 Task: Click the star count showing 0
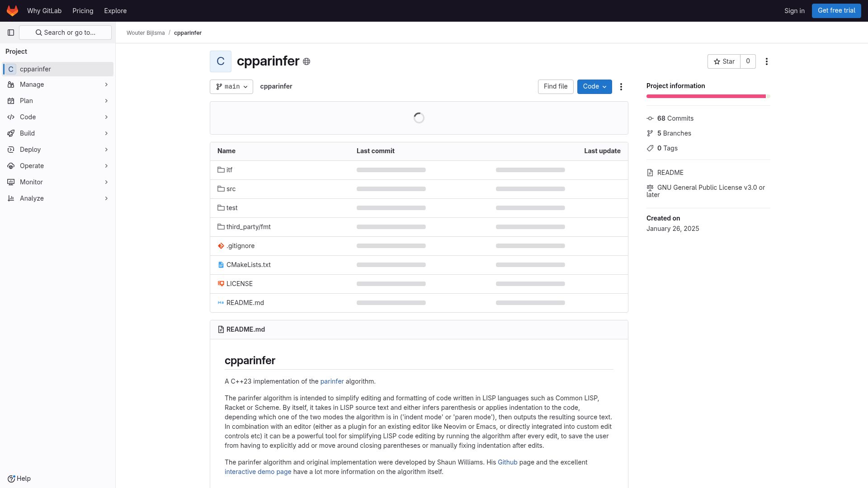(x=748, y=61)
